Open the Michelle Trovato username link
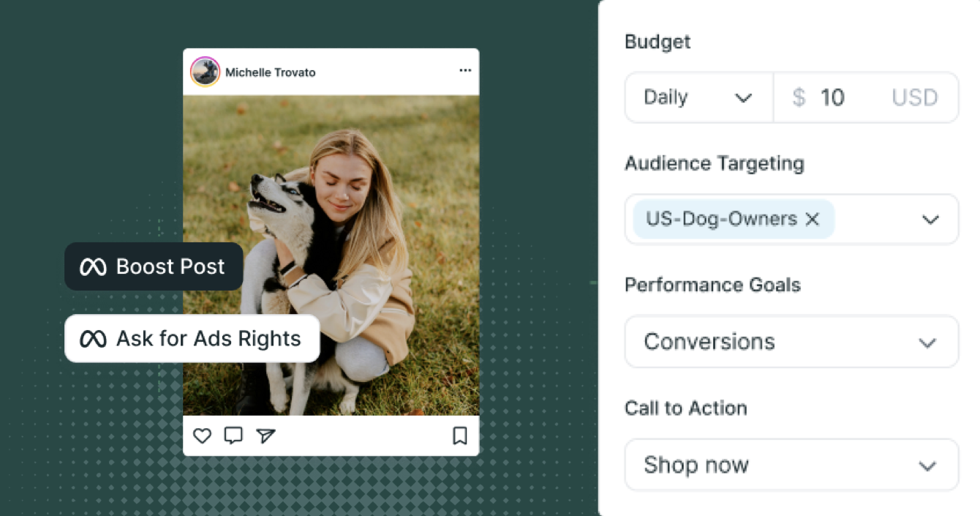 [x=271, y=72]
